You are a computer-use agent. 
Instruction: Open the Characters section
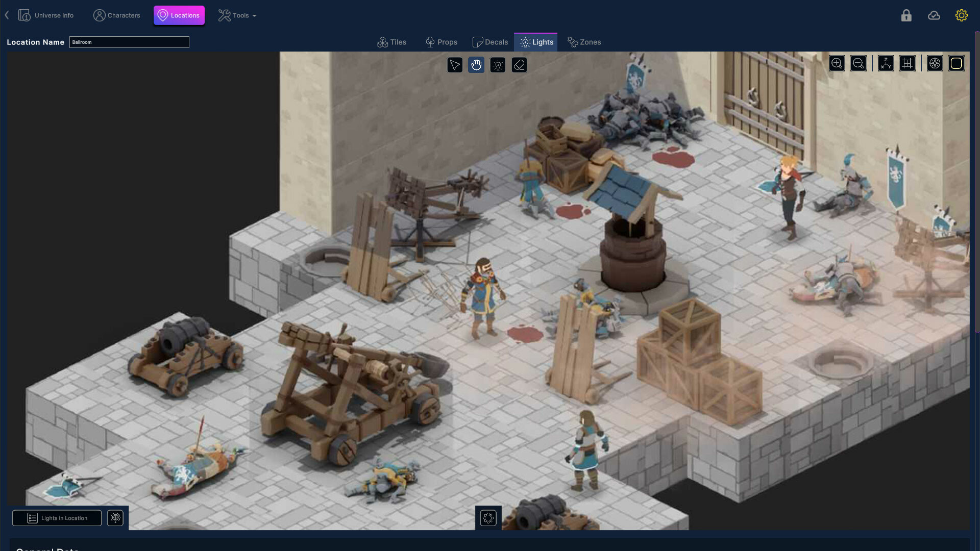(116, 15)
